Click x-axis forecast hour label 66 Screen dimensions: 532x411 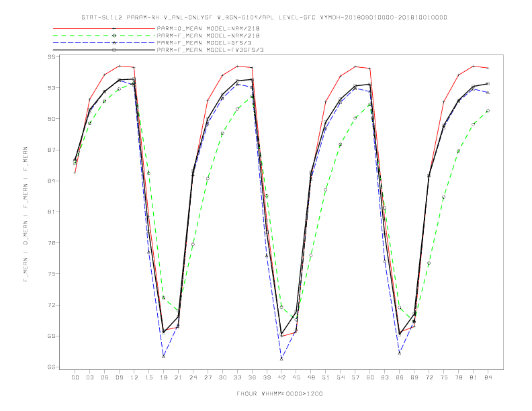pos(400,377)
